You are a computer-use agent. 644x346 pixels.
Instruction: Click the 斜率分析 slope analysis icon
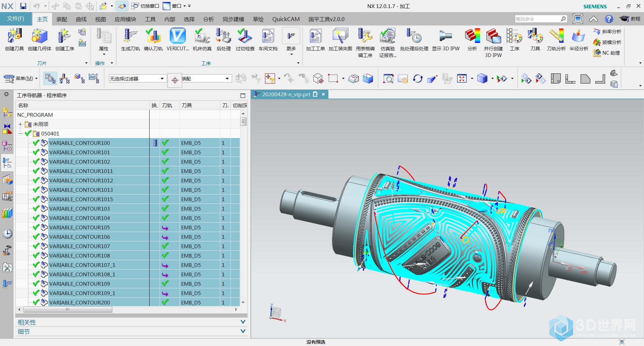pyautogui.click(x=607, y=32)
